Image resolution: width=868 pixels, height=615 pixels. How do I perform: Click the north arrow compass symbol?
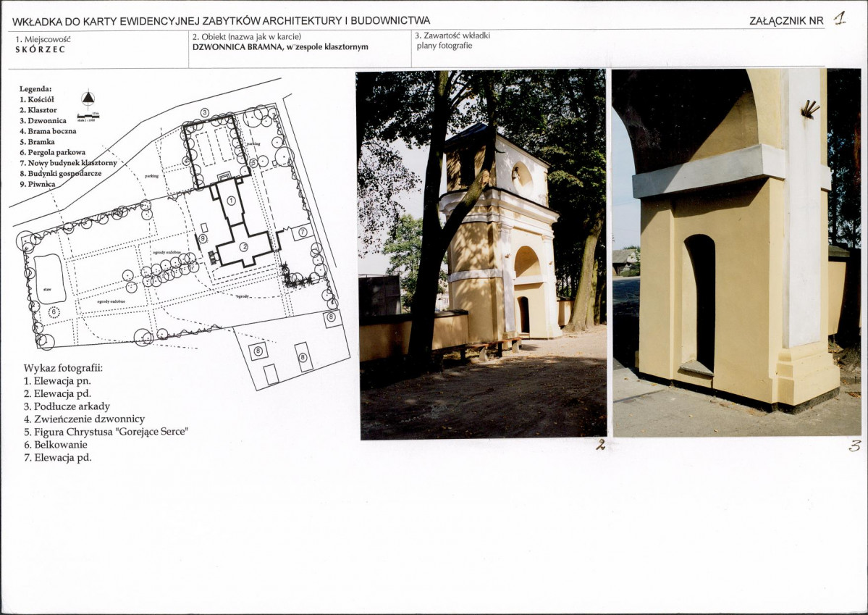tap(88, 99)
